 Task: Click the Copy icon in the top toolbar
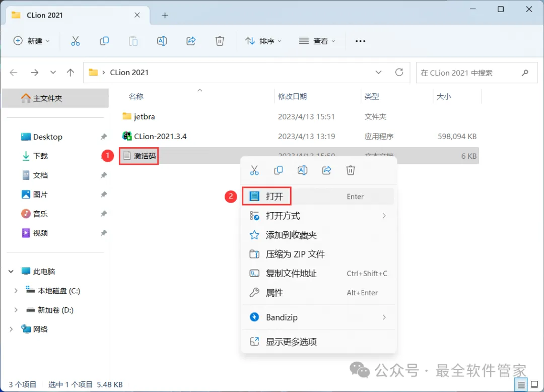(104, 41)
